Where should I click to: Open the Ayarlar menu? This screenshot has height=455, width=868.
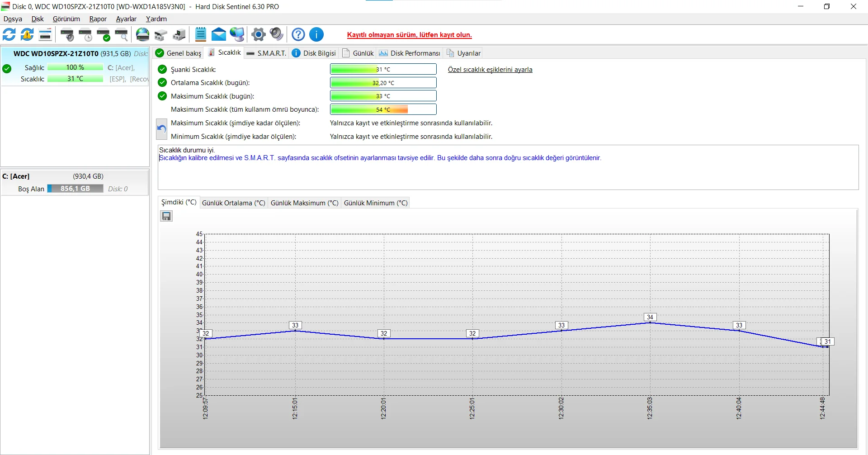[126, 19]
